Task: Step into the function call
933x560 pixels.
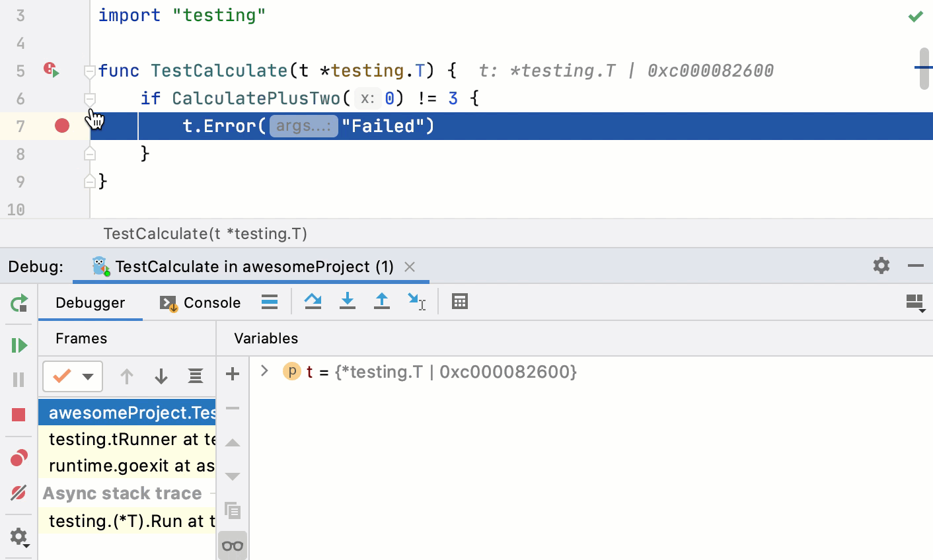Action: 348,302
